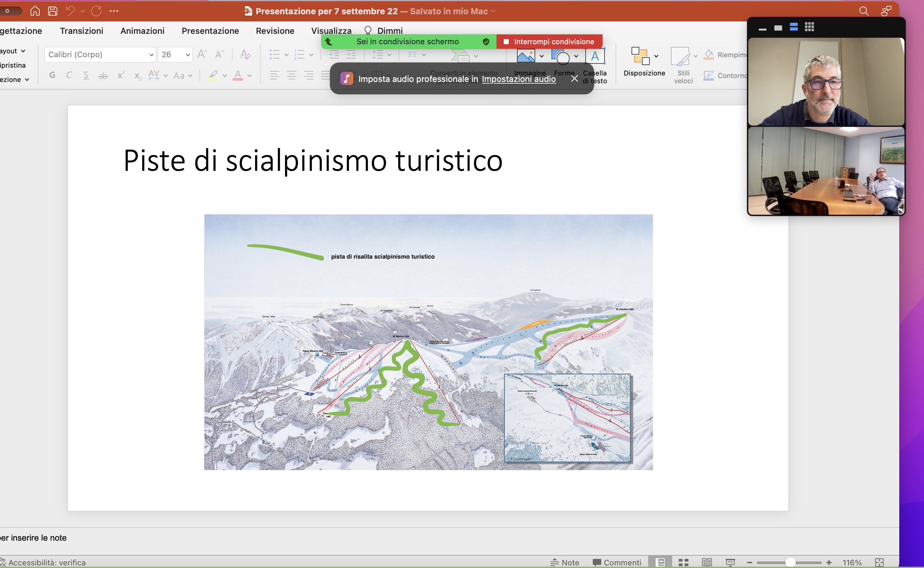
Task: Undo the last action
Action: point(70,11)
